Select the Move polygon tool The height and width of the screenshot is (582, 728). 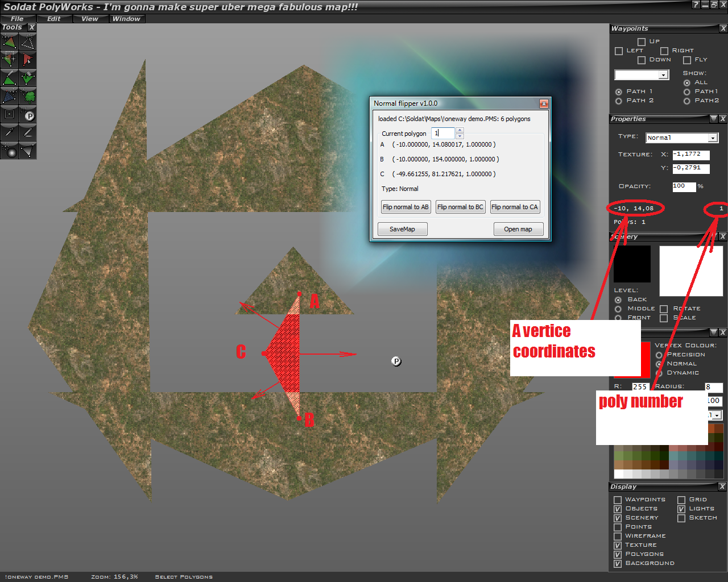9,41
